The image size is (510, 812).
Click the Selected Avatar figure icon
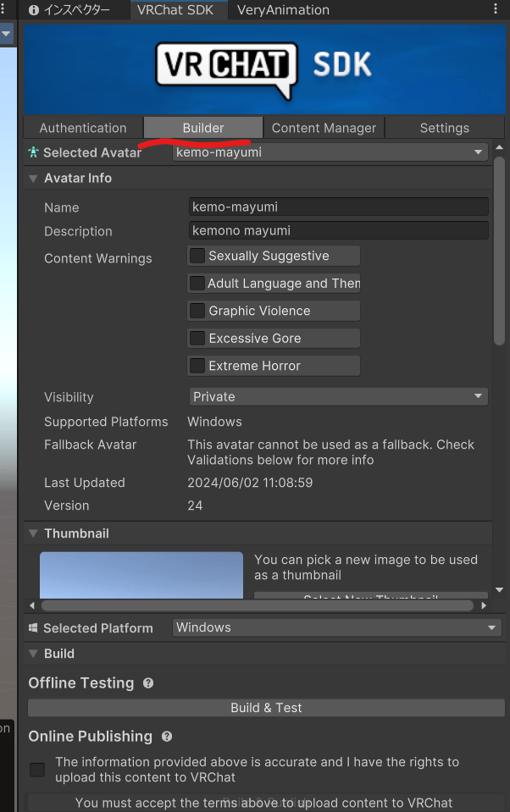33,152
